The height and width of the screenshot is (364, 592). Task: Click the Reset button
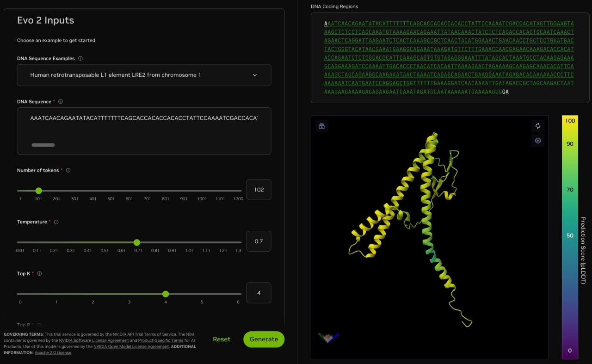[222, 339]
